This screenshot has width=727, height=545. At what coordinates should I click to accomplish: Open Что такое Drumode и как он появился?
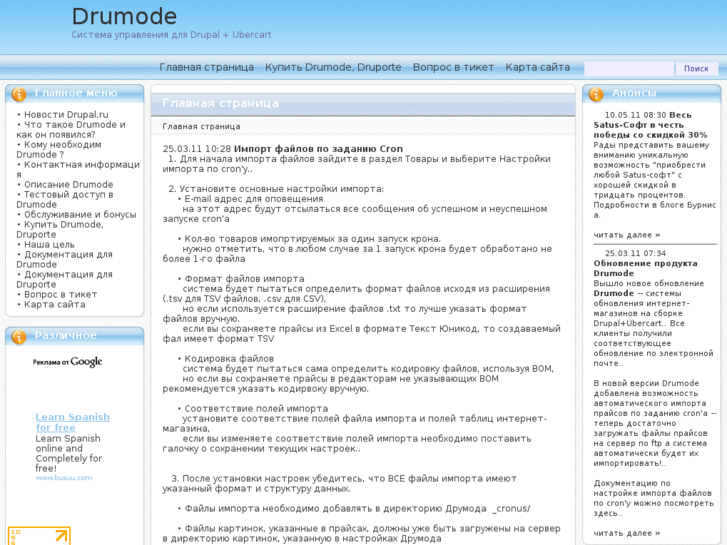[x=71, y=129]
